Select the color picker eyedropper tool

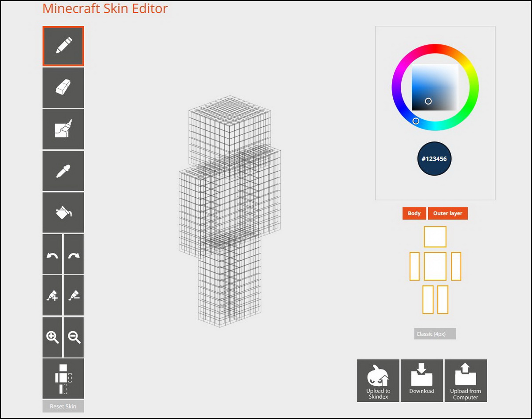63,171
